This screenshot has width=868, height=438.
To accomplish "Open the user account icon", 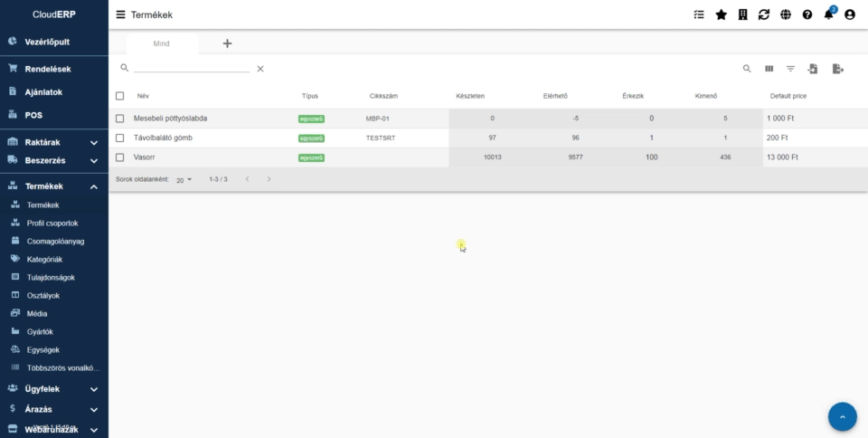I will point(850,14).
